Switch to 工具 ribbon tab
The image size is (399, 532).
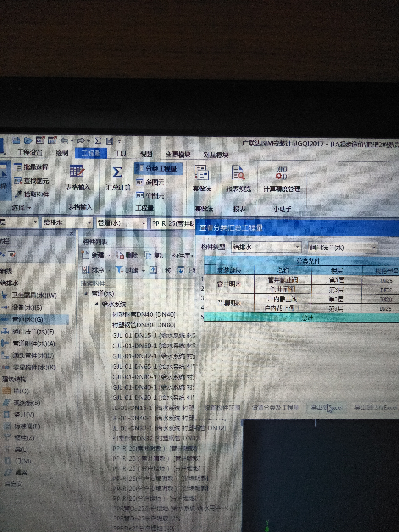click(x=120, y=153)
